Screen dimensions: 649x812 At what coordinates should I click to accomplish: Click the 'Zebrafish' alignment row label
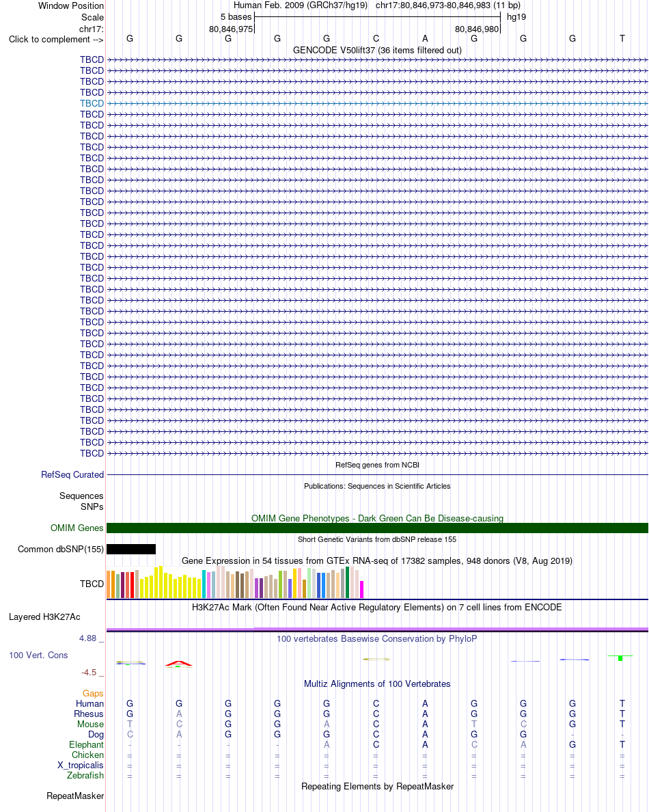[85, 776]
